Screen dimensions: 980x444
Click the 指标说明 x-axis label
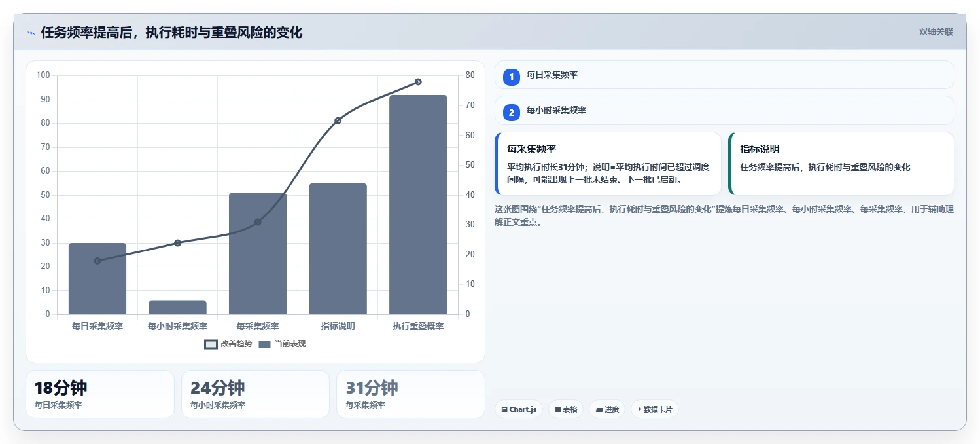point(338,326)
